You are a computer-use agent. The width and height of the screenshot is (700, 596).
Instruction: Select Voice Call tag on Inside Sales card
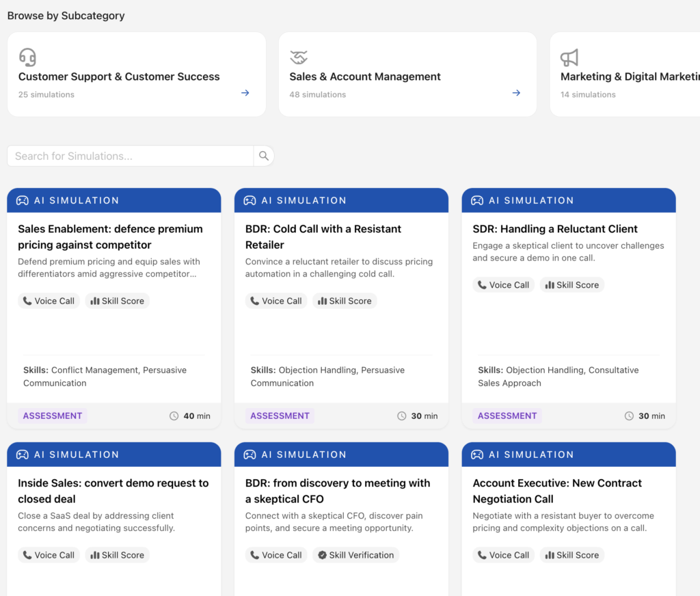[x=49, y=555]
